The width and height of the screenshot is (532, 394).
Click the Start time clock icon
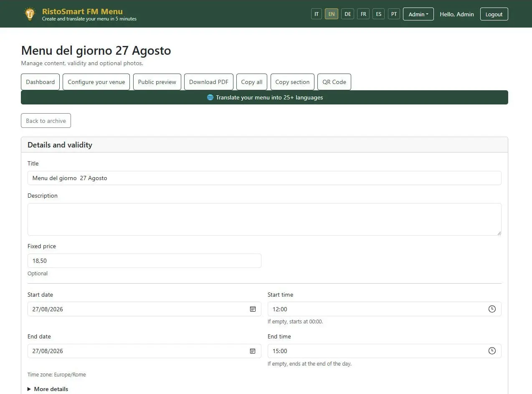click(x=492, y=309)
